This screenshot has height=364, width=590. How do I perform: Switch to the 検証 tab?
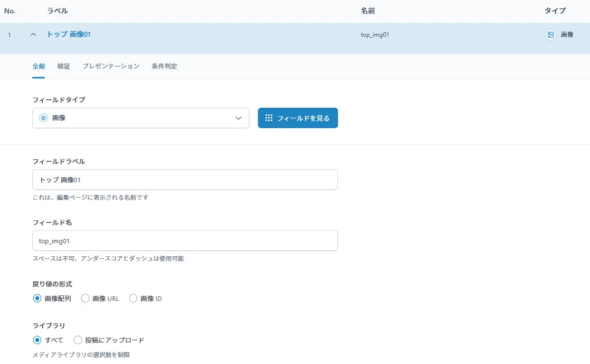tap(64, 66)
